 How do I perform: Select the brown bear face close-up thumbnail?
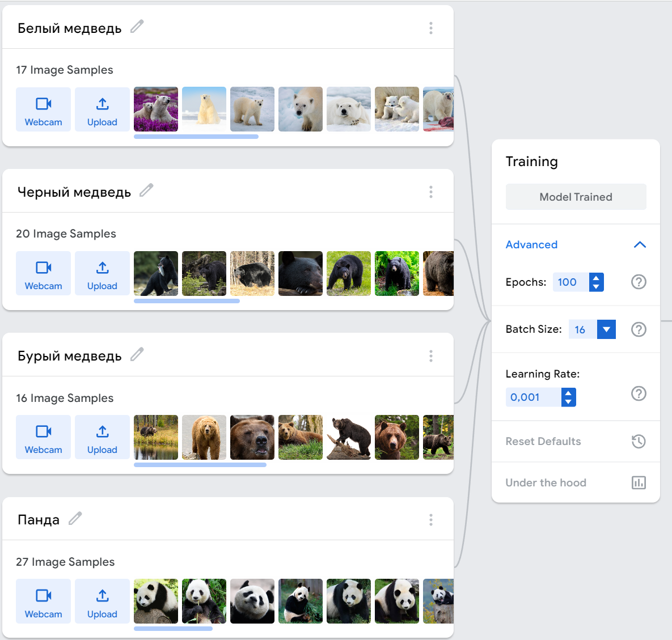[x=252, y=438]
